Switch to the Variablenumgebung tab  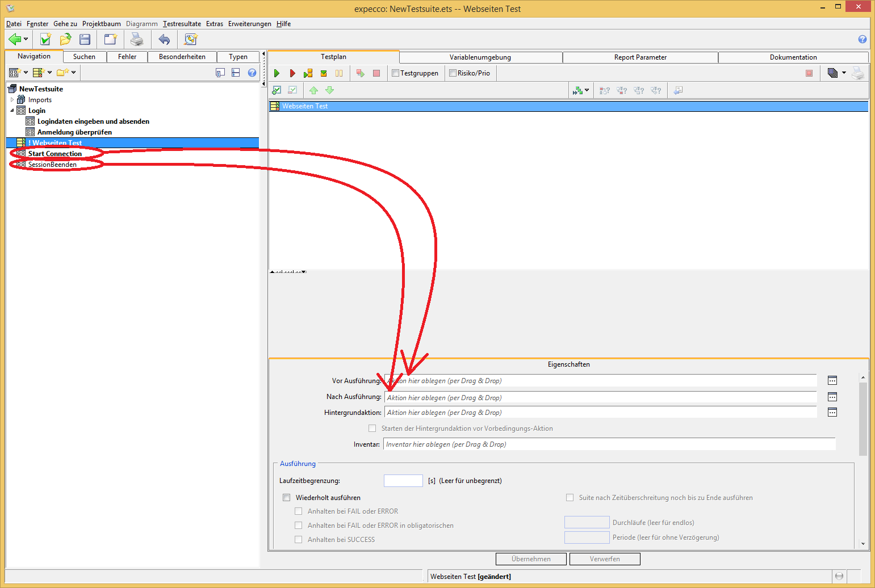pyautogui.click(x=480, y=57)
